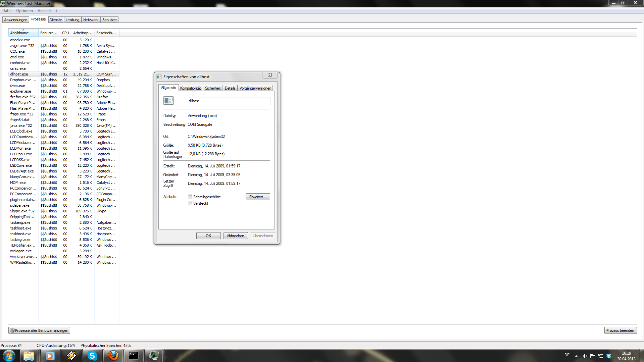The width and height of the screenshot is (644, 362).
Task: Show hidden tray icons arrow
Action: (576, 356)
